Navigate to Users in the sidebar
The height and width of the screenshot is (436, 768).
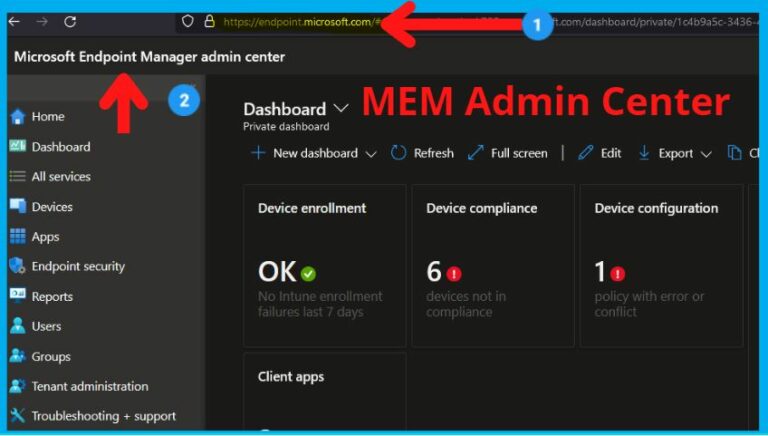coord(47,326)
